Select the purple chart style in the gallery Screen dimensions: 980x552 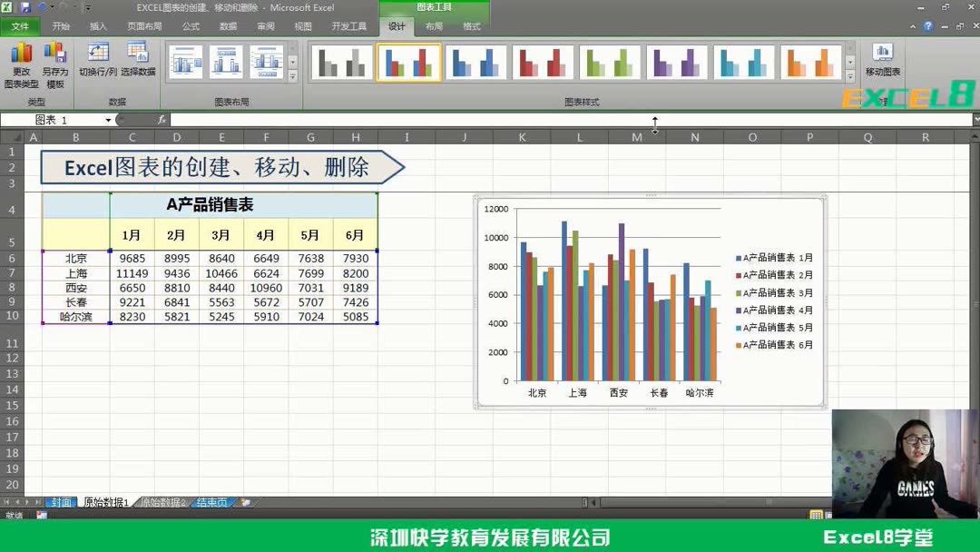pyautogui.click(x=676, y=62)
